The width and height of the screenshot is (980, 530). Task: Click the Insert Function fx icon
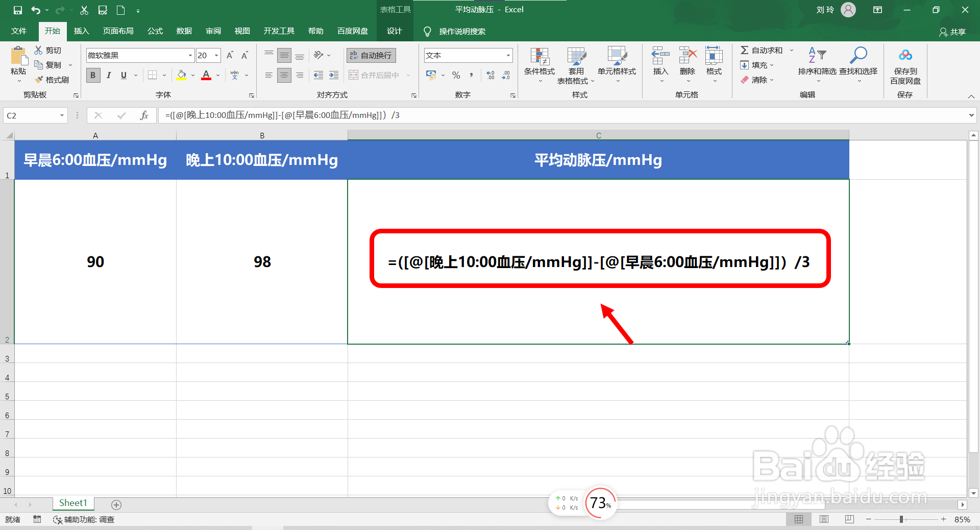[144, 115]
